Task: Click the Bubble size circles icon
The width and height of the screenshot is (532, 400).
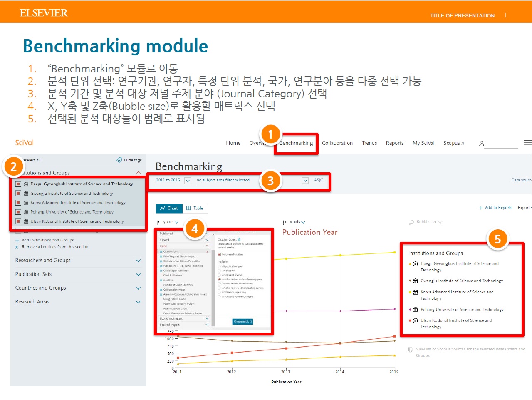Action: pos(411,222)
